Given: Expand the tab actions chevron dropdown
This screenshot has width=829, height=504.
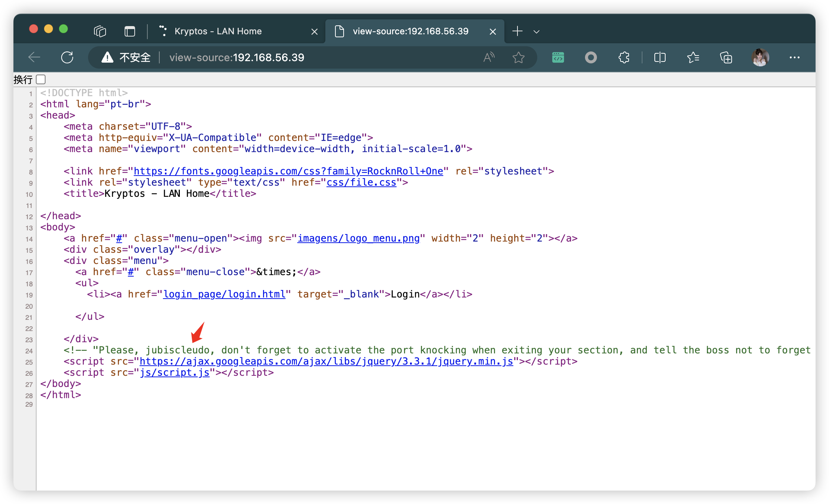Looking at the screenshot, I should (536, 32).
